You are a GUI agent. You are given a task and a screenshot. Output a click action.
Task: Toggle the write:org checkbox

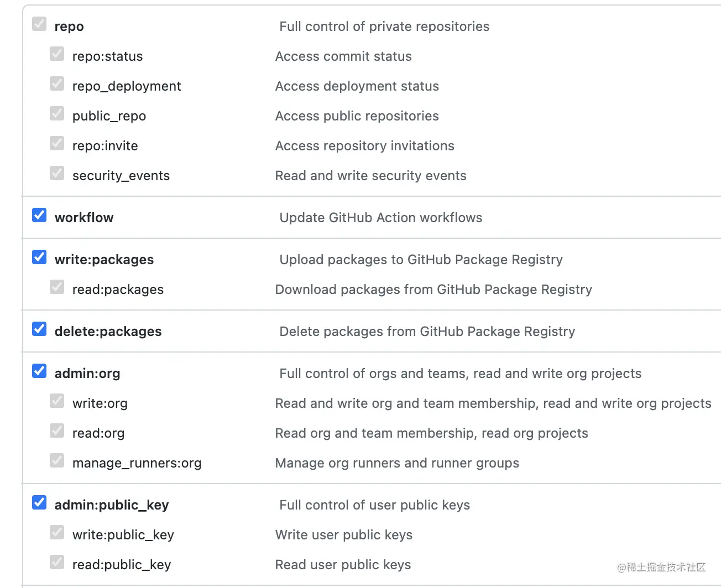coord(57,401)
